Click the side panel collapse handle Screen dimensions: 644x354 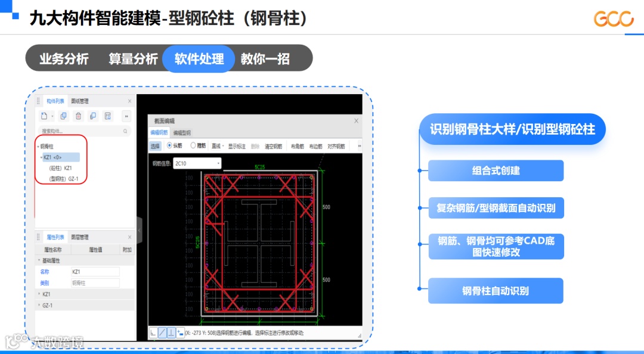139,231
